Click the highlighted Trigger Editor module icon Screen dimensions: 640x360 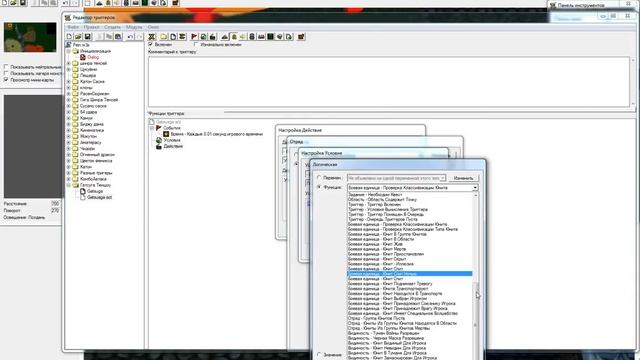point(234,37)
